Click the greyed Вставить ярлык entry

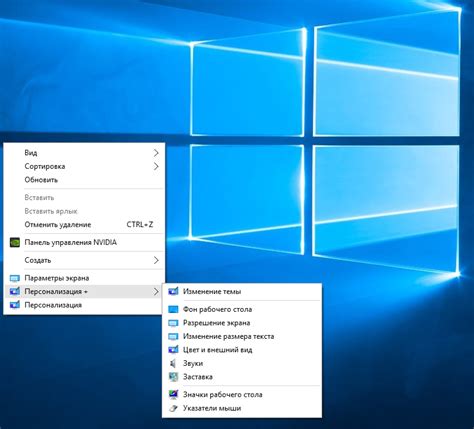coord(84,211)
